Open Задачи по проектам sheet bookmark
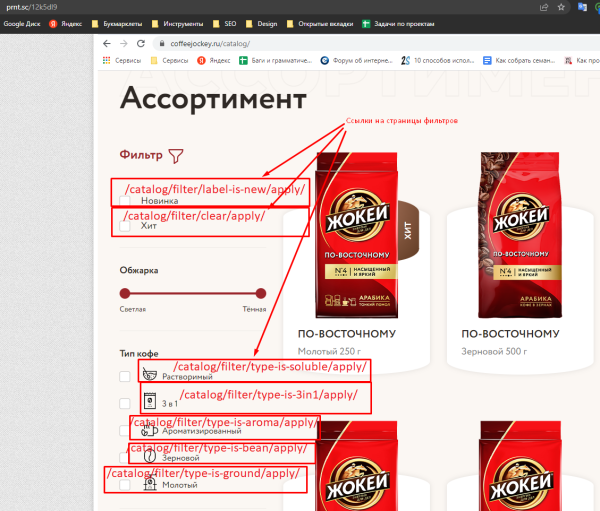The width and height of the screenshot is (600, 511). coord(398,24)
